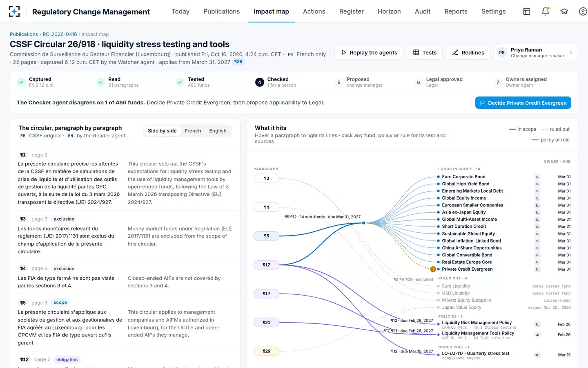Viewport: 588px width, 368px height.
Task: Open the Reports tab
Action: click(x=456, y=11)
